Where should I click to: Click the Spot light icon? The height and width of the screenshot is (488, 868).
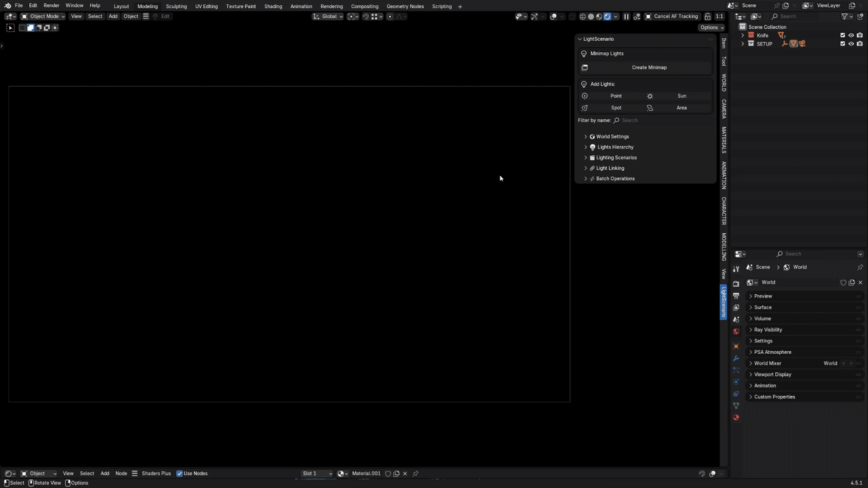585,108
